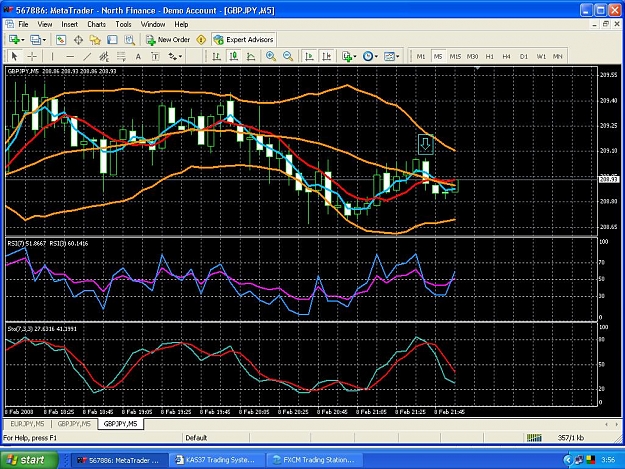This screenshot has width=625, height=469.
Task: Click the '357/1 kb' connection status
Action: tap(571, 438)
